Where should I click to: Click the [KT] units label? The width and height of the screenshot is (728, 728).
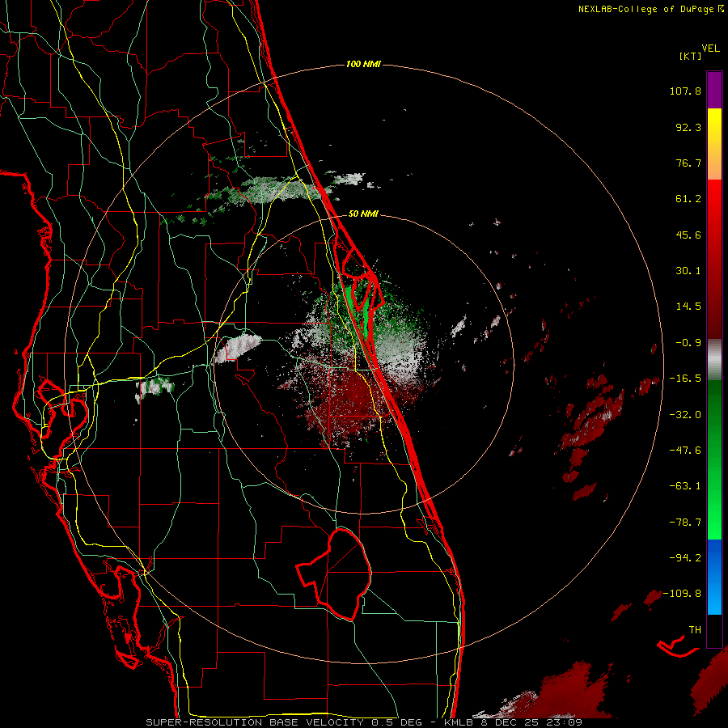pyautogui.click(x=690, y=56)
